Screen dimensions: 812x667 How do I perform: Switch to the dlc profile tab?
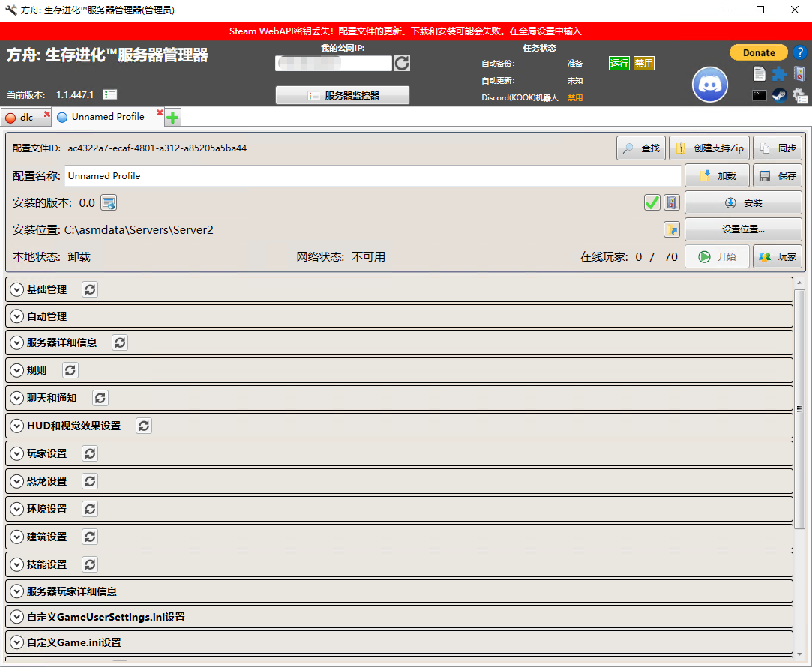pyautogui.click(x=22, y=118)
